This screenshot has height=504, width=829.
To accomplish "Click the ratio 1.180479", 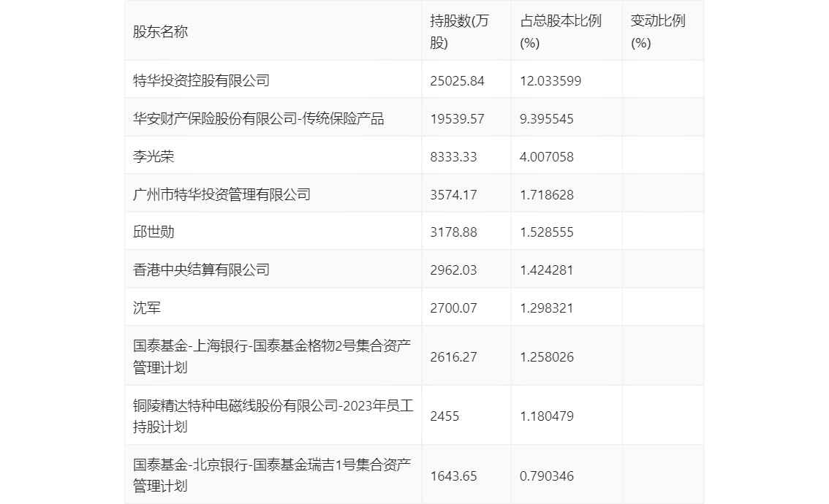I will pyautogui.click(x=547, y=416).
